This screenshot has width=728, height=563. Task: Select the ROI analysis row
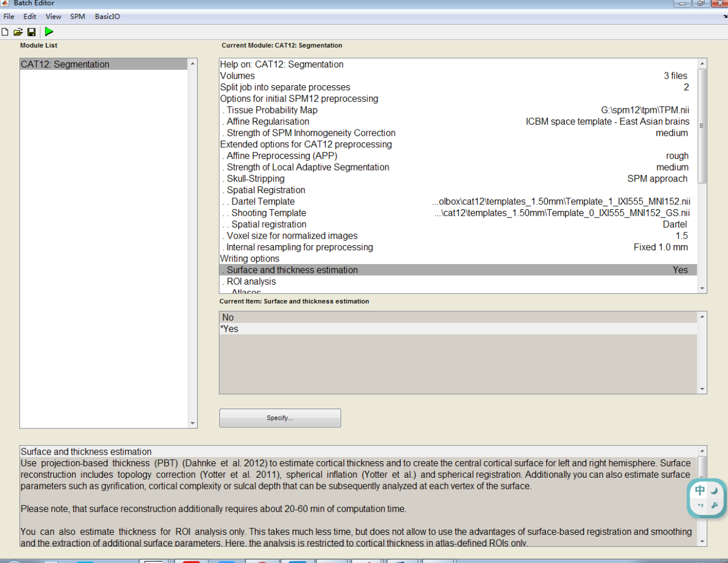[x=458, y=282]
